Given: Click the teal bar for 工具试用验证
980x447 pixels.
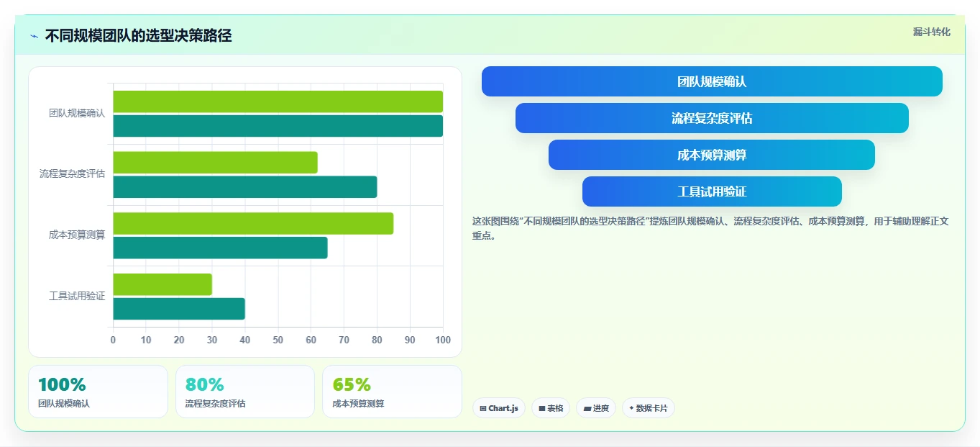Looking at the screenshot, I should pos(179,309).
